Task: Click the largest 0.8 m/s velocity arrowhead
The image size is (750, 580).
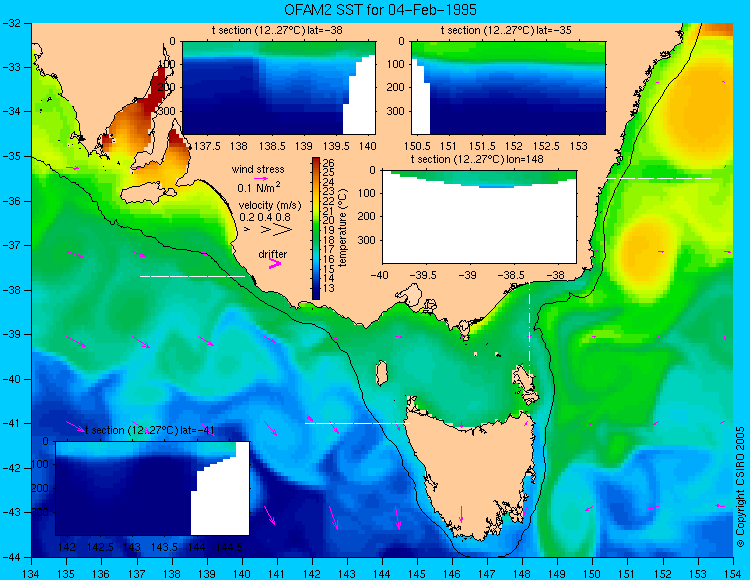Action: (x=283, y=230)
